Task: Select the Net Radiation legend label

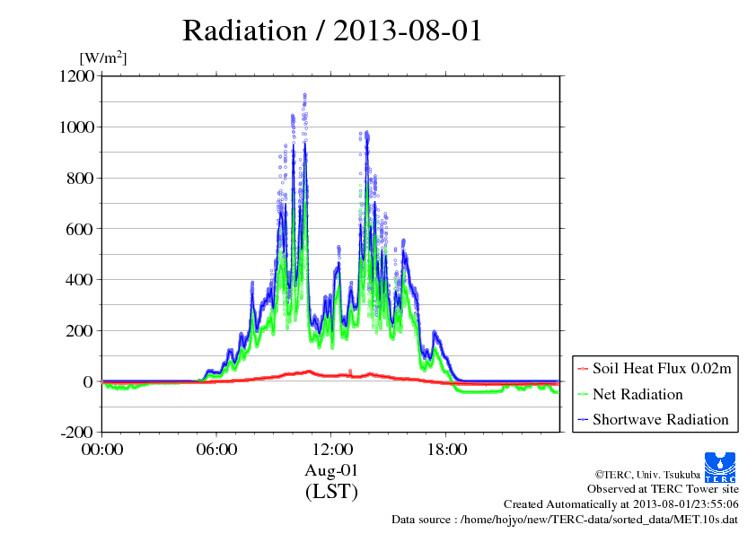Action: [637, 394]
